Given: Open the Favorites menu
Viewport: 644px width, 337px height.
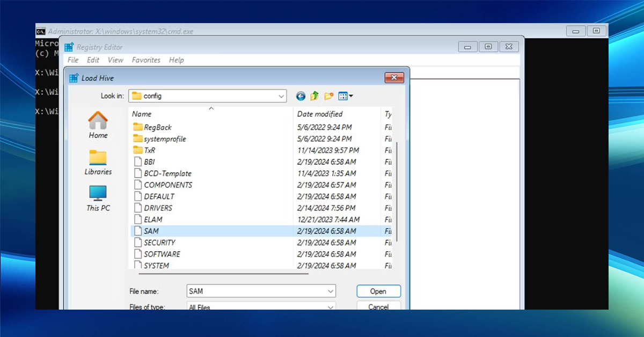Looking at the screenshot, I should click(146, 60).
